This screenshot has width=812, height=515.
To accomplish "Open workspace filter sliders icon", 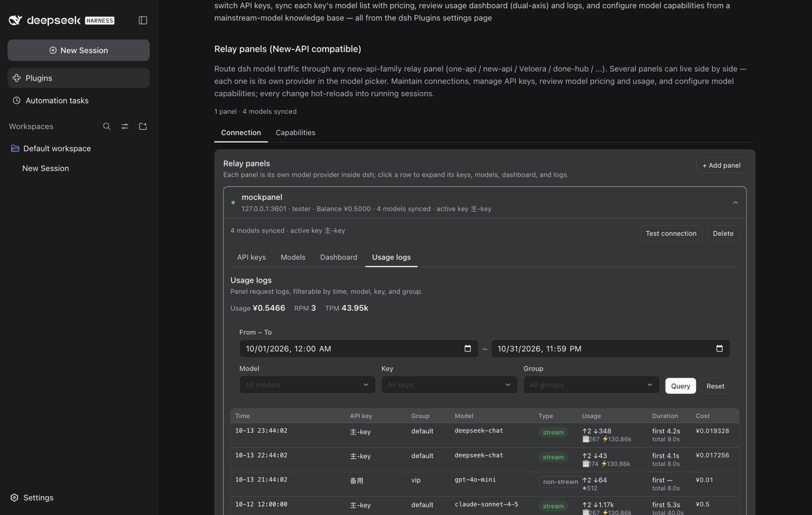I will pos(125,126).
